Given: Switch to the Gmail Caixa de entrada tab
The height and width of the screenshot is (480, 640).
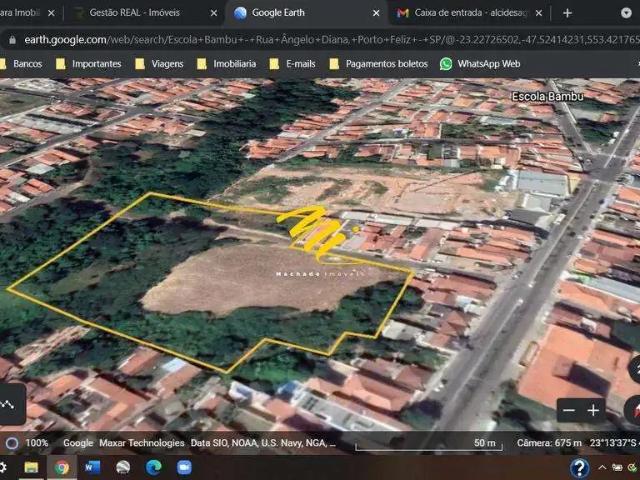Looking at the screenshot, I should coord(467,13).
